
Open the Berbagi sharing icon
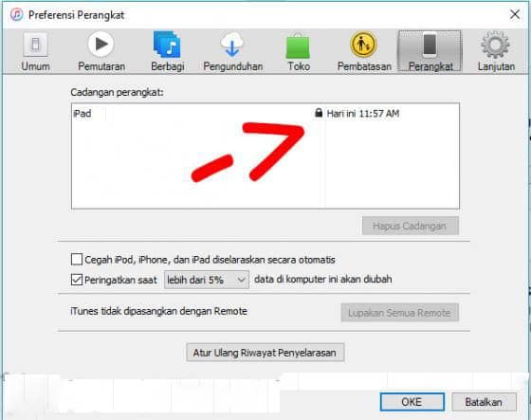click(167, 45)
